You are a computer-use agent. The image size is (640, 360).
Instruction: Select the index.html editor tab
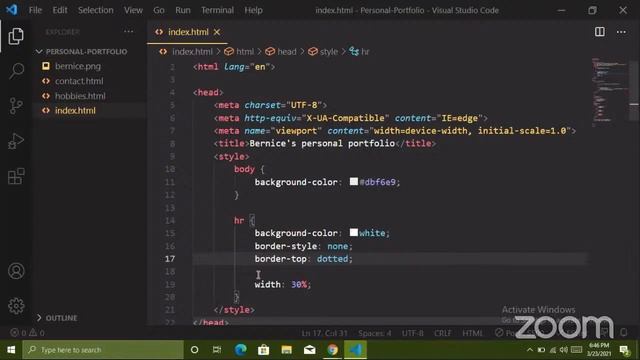187,32
